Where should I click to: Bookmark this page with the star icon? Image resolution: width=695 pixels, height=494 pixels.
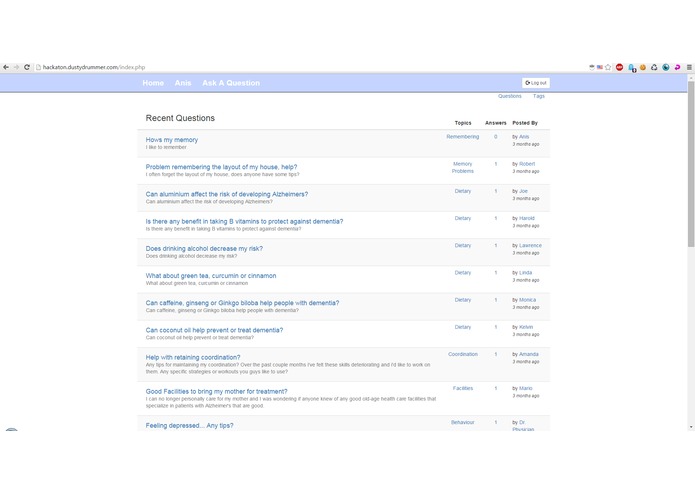coord(608,67)
